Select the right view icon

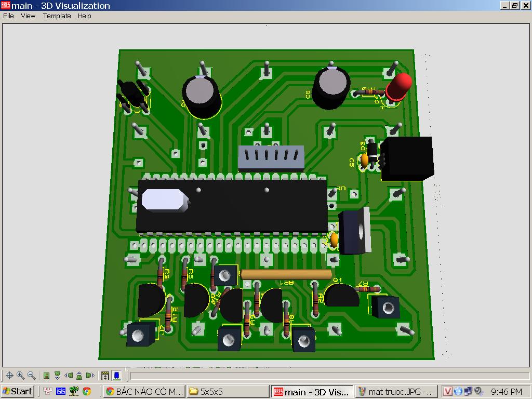[x=90, y=375]
